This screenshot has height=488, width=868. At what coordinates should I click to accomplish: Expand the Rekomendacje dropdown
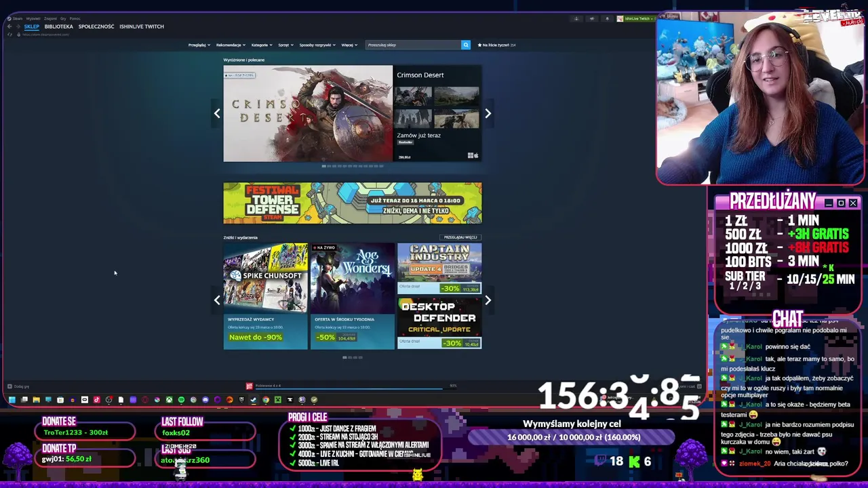[231, 45]
